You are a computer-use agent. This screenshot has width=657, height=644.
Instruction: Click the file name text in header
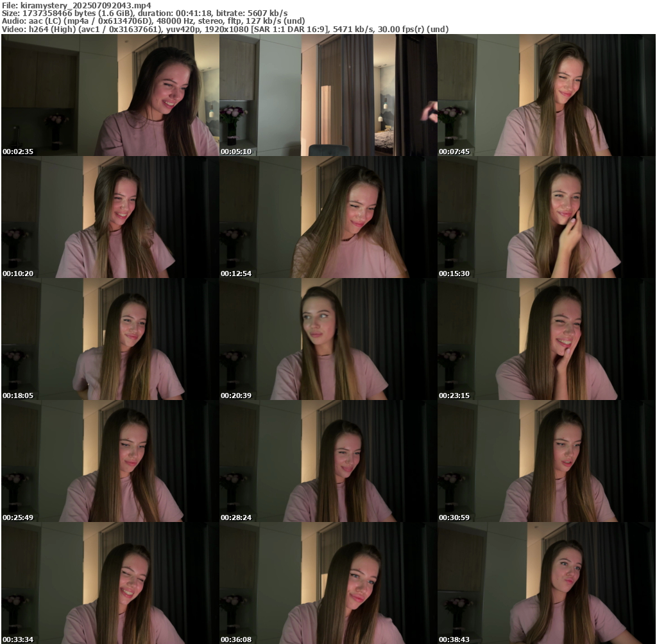click(76, 5)
